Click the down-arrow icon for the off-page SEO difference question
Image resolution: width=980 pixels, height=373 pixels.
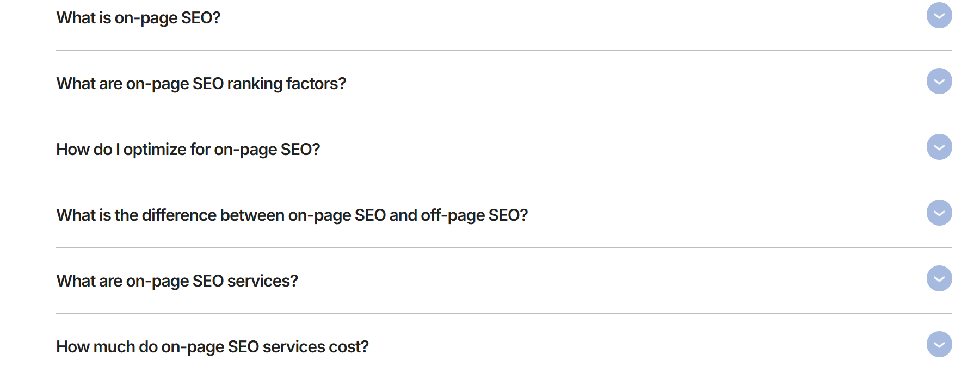pos(939,213)
